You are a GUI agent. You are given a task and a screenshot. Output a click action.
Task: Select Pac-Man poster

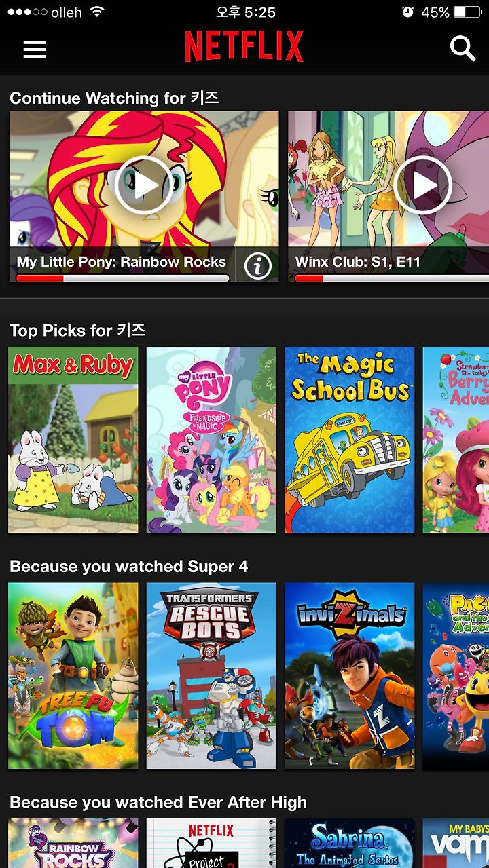click(x=456, y=676)
